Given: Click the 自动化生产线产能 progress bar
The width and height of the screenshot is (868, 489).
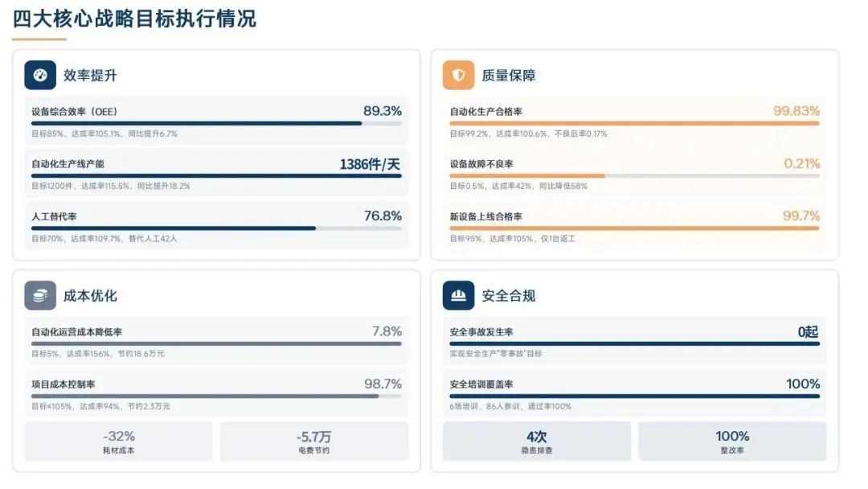Looking at the screenshot, I should tap(216, 175).
